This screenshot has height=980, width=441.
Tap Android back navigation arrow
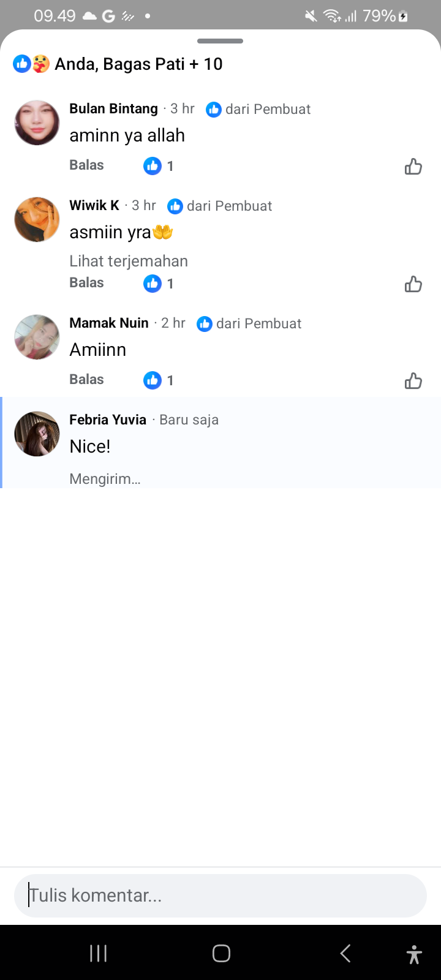[x=345, y=953]
